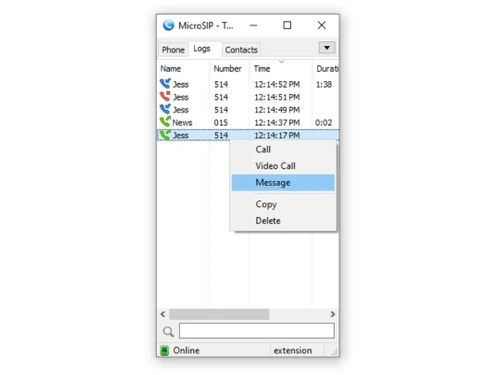Image resolution: width=500 pixels, height=375 pixels.
Task: Open the dropdown arrow menu beside tabs
Action: [327, 48]
